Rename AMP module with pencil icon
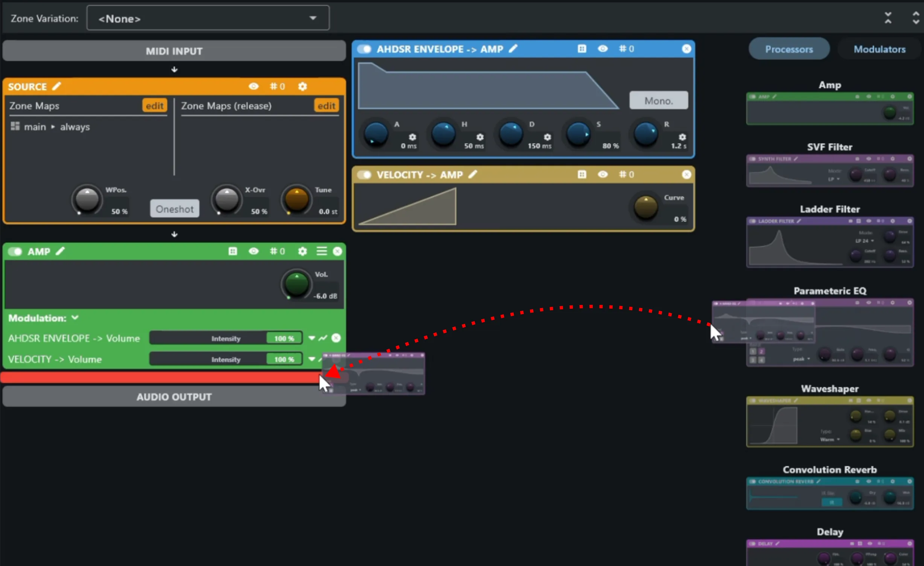924x566 pixels. [x=60, y=251]
